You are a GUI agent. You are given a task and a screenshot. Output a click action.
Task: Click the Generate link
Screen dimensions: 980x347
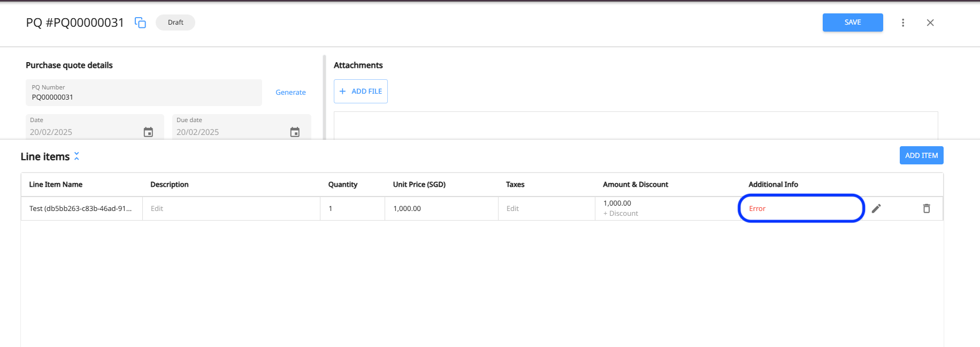pyautogui.click(x=290, y=92)
